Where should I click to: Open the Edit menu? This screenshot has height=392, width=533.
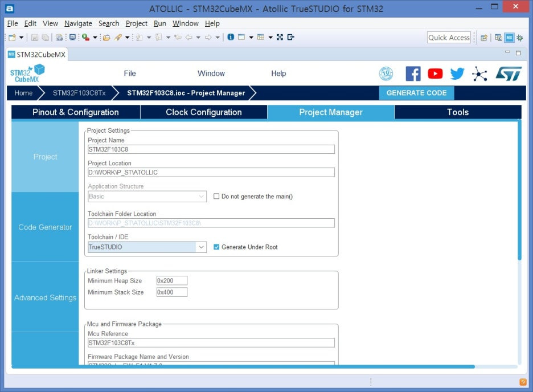click(x=30, y=23)
